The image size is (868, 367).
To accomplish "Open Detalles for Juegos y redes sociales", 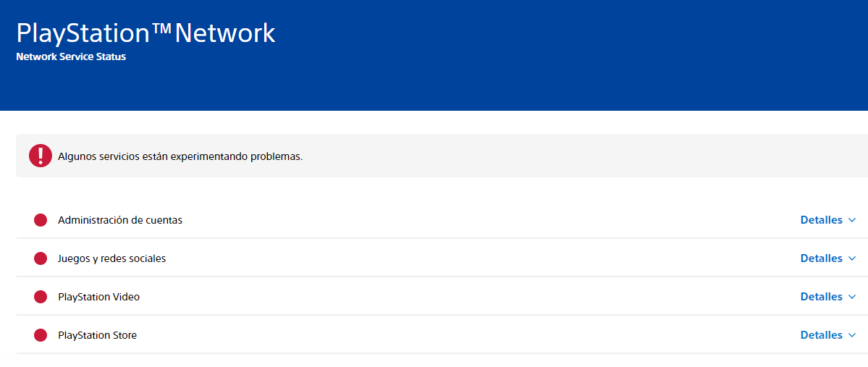I will point(828,258).
